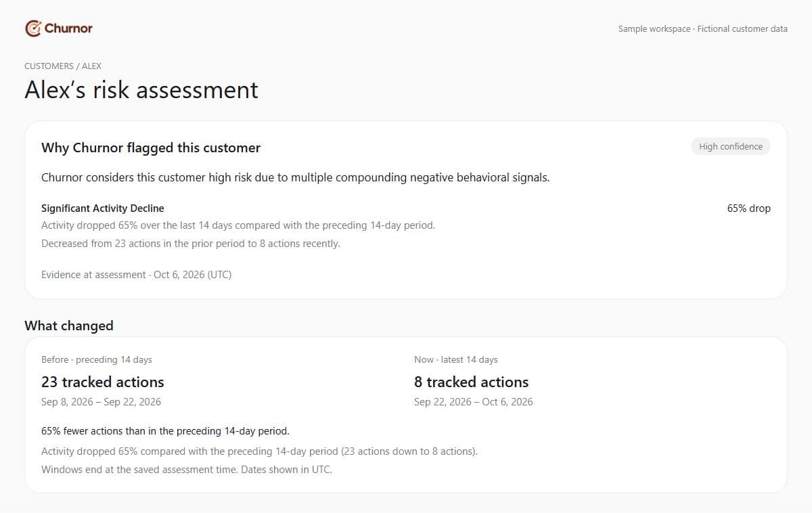Viewport: 812px width, 513px height.
Task: Select the 'Before · preceding 14 days' label
Action: (x=97, y=359)
